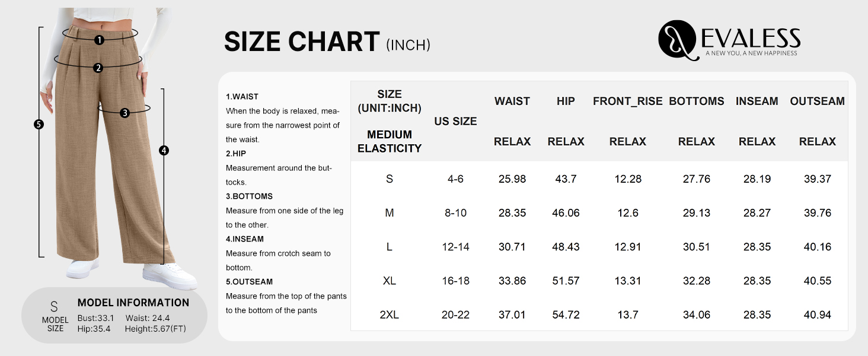Click the 8-10 US size cell
Screen dimensions: 868x356
455,213
